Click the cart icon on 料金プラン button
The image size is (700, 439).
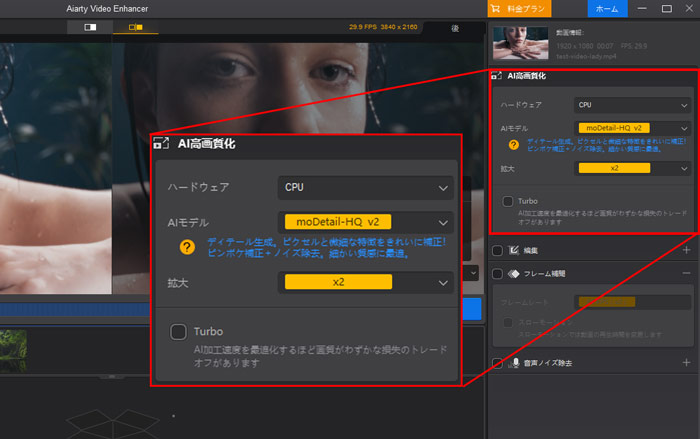click(495, 8)
